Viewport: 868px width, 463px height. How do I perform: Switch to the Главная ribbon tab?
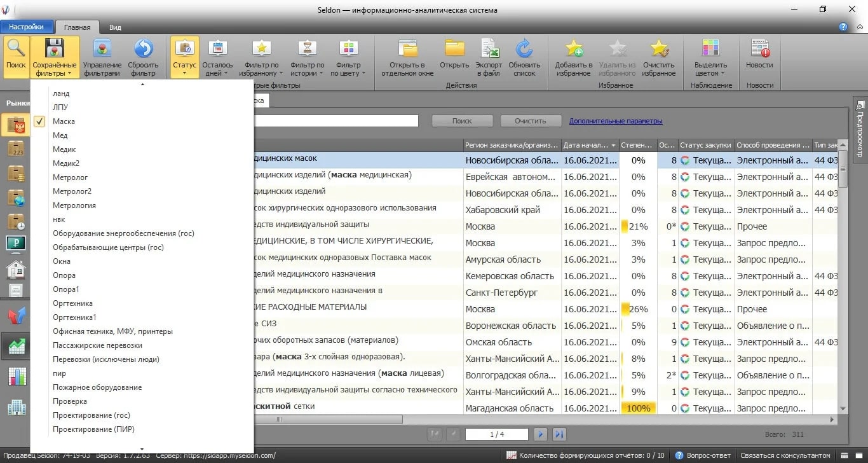point(78,27)
